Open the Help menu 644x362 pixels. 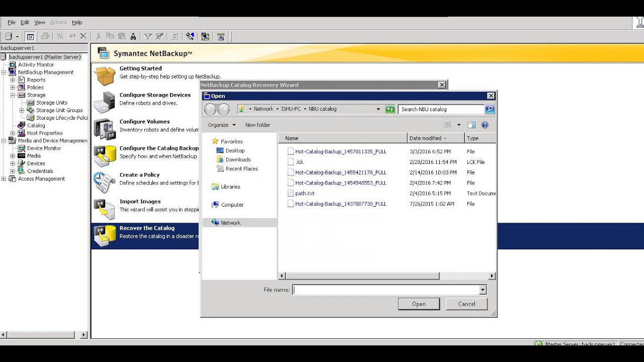pyautogui.click(x=77, y=23)
